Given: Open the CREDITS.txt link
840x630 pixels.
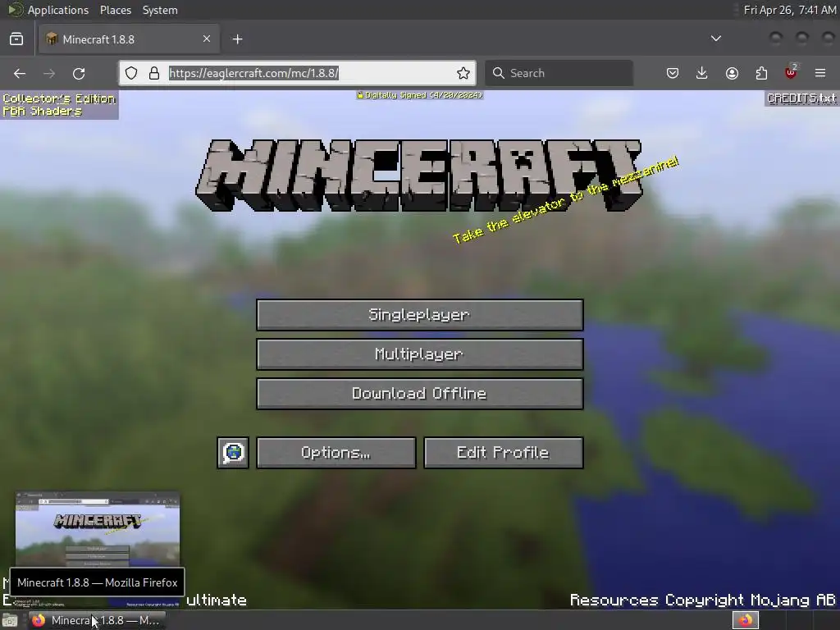Looking at the screenshot, I should [801, 98].
